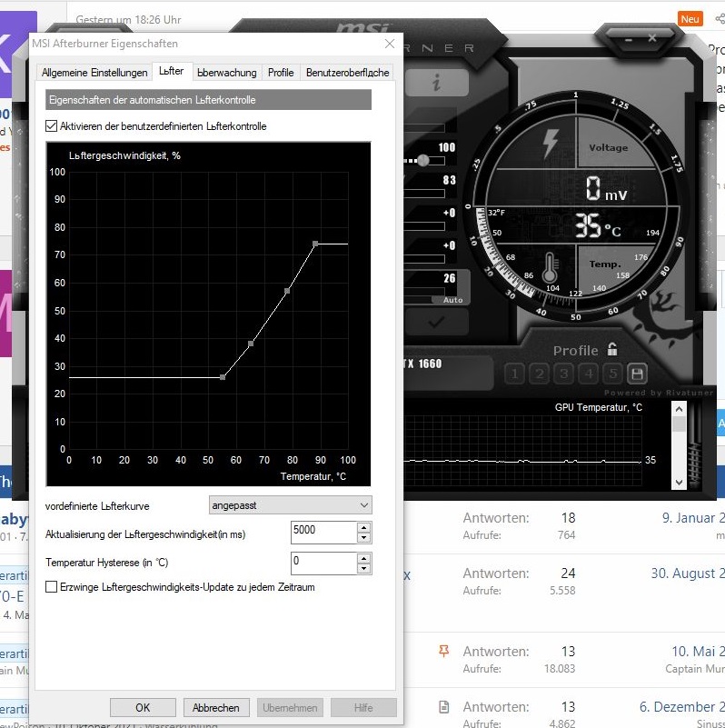Click the power limit slider knob in Afterburner
Viewport: 725px width, 728px height.
[422, 161]
